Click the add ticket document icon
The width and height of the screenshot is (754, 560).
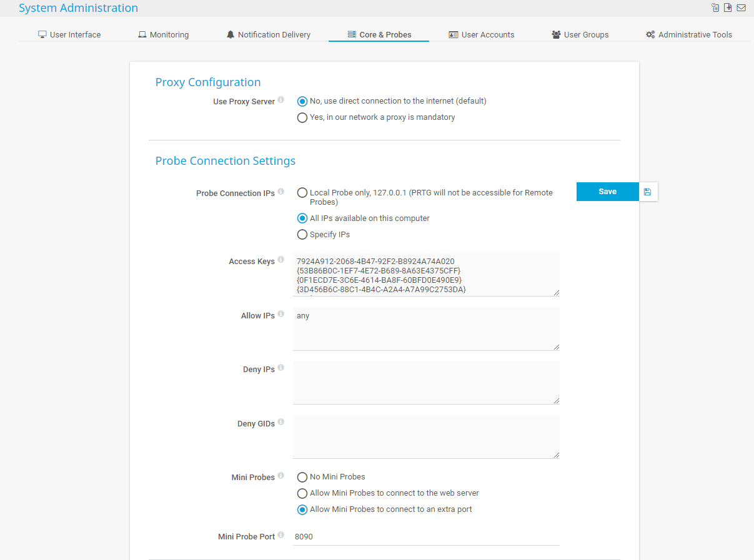point(728,8)
